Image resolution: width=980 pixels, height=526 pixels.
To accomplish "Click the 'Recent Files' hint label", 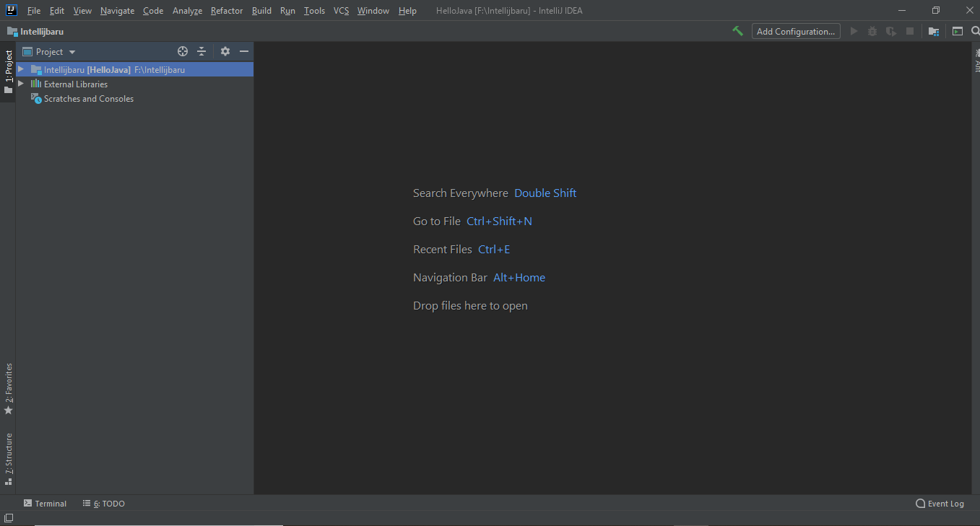I will [x=443, y=250].
